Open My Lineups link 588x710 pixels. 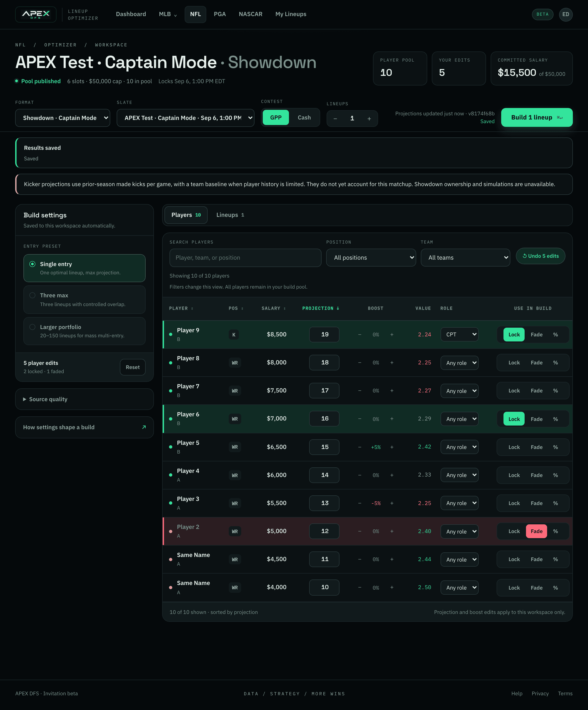click(x=291, y=14)
